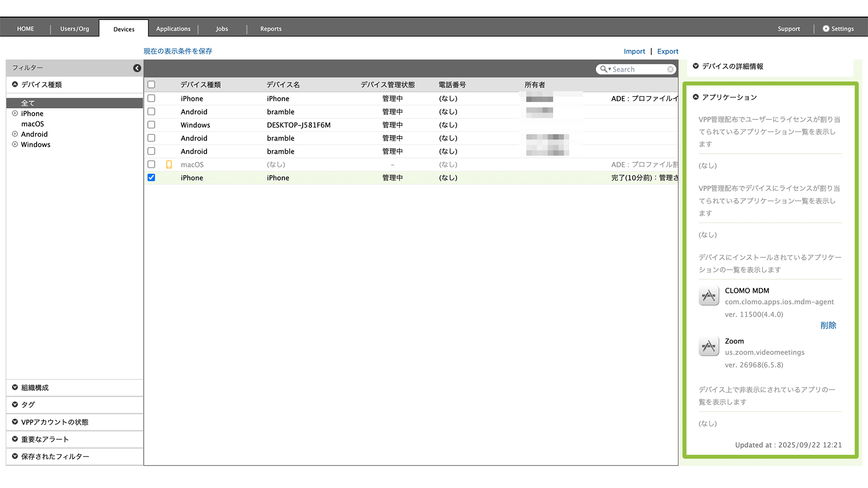The image size is (868, 488).
Task: Click 削除 link for CLOMO MDM
Action: click(x=828, y=325)
